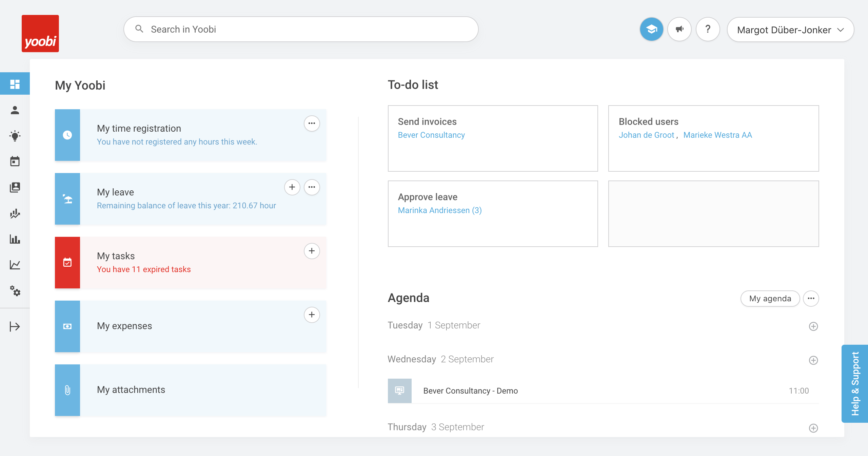Click the 11:00 appointment time
Image resolution: width=868 pixels, height=456 pixels.
pos(799,391)
